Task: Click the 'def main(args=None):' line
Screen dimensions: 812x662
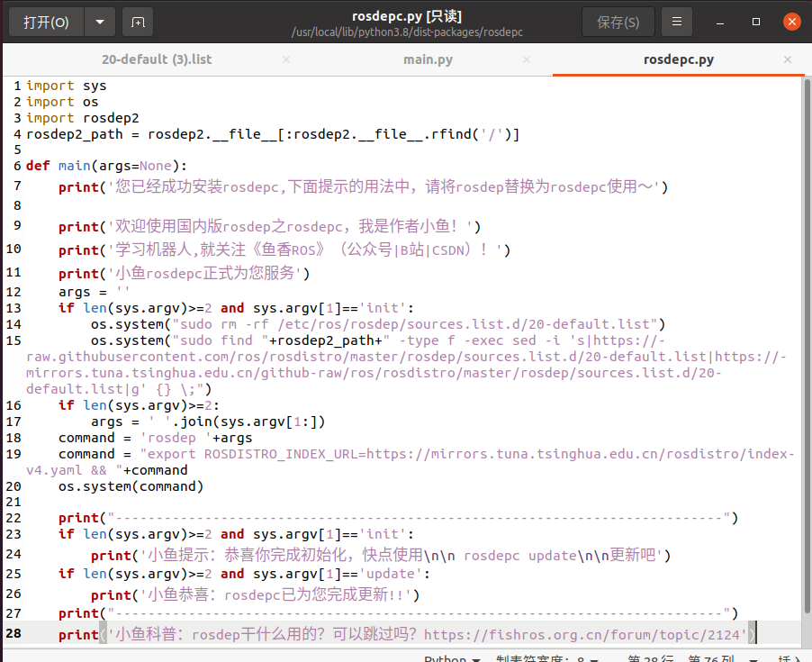Action: 107,166
